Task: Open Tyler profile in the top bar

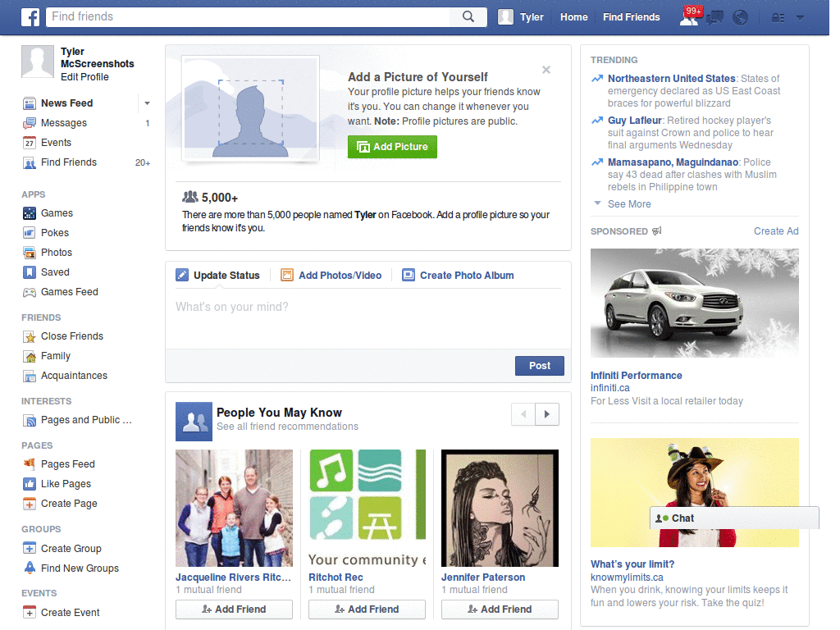Action: click(x=521, y=17)
